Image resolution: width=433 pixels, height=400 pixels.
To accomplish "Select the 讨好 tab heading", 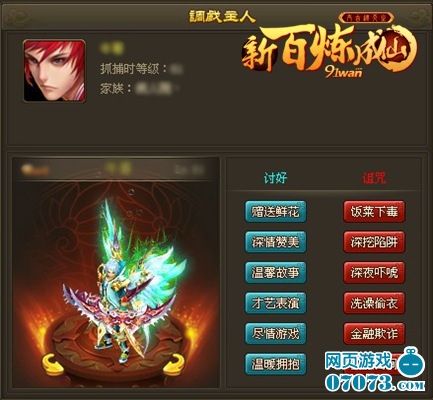I will click(x=275, y=178).
